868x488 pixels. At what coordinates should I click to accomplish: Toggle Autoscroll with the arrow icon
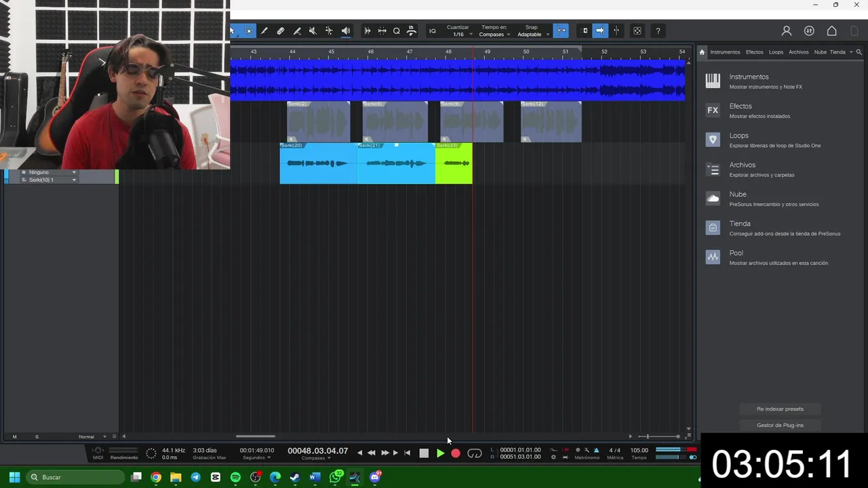[600, 30]
